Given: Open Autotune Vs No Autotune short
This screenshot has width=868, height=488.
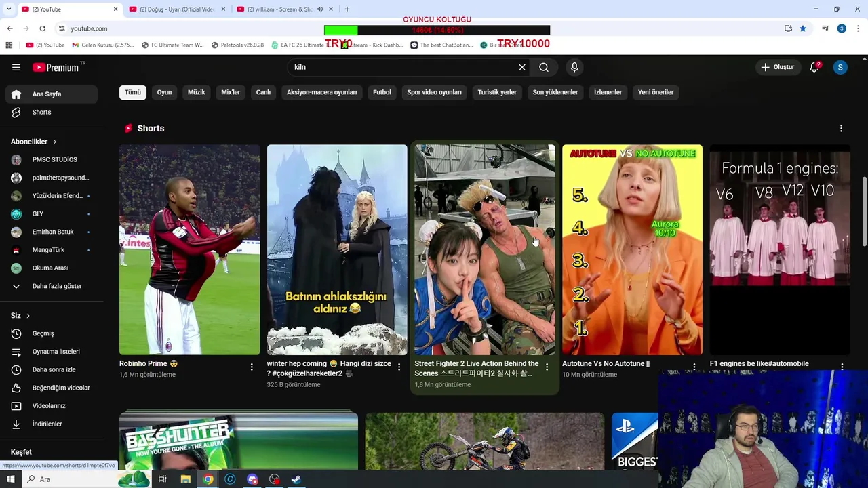Looking at the screenshot, I should pos(632,249).
